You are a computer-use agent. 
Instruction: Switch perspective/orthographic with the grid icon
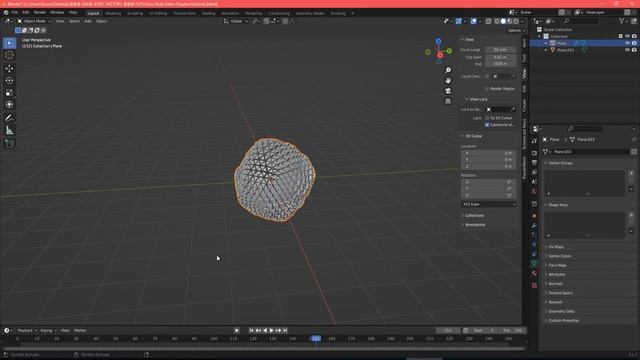click(x=448, y=101)
